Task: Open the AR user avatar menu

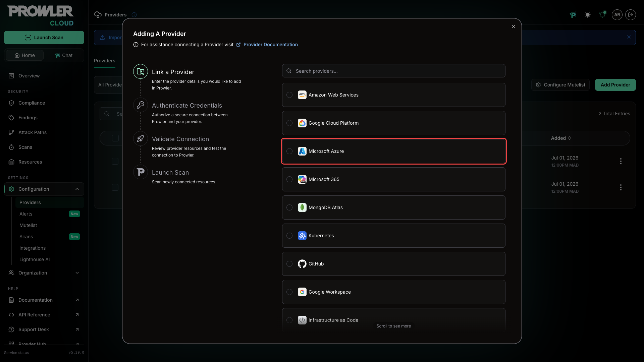Action: point(617,15)
